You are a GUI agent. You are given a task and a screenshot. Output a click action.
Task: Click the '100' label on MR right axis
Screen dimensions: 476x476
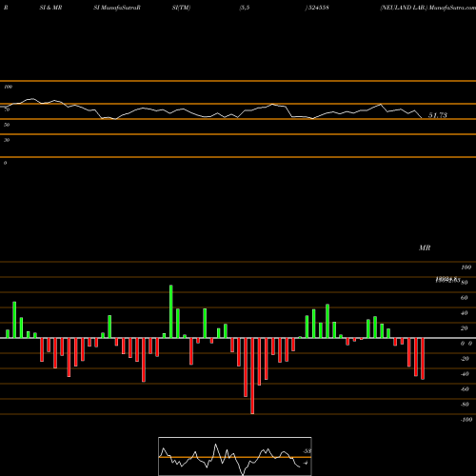[x=466, y=268]
